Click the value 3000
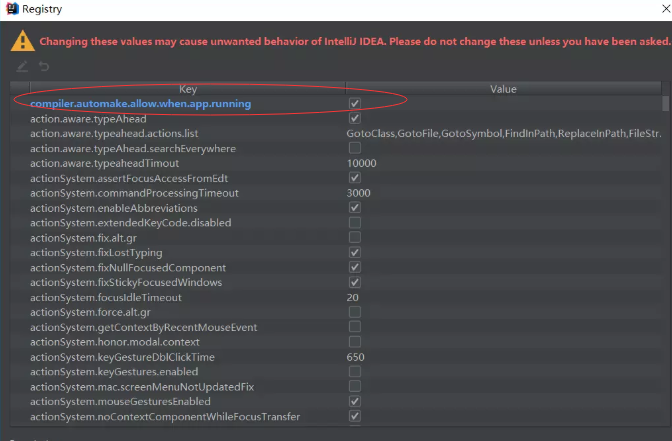This screenshot has width=672, height=441. pos(358,193)
